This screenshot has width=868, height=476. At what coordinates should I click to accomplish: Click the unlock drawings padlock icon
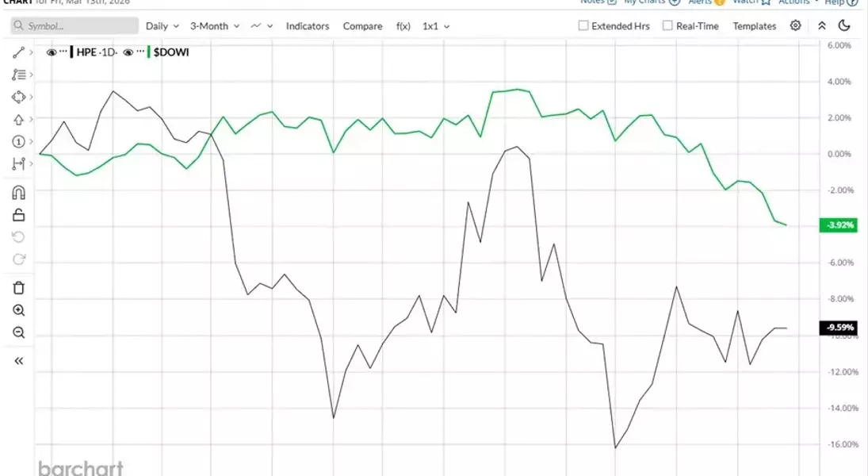point(19,215)
